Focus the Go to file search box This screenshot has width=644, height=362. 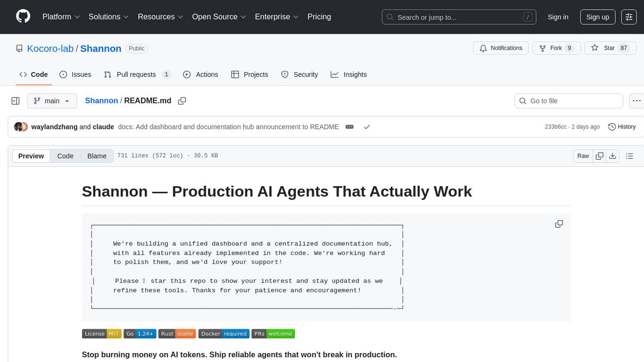568,101
